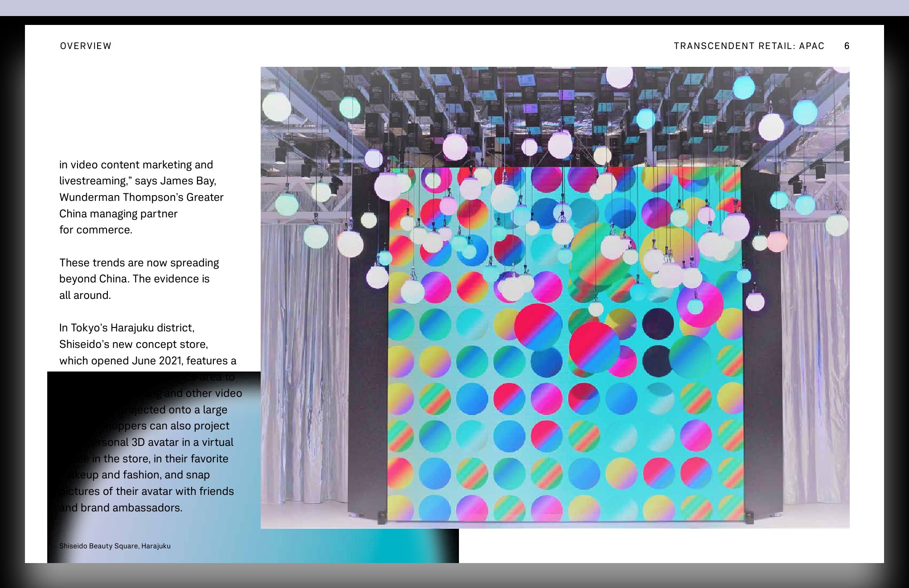909x588 pixels.
Task: Click the dark navy circle on screen
Action: tap(658, 324)
